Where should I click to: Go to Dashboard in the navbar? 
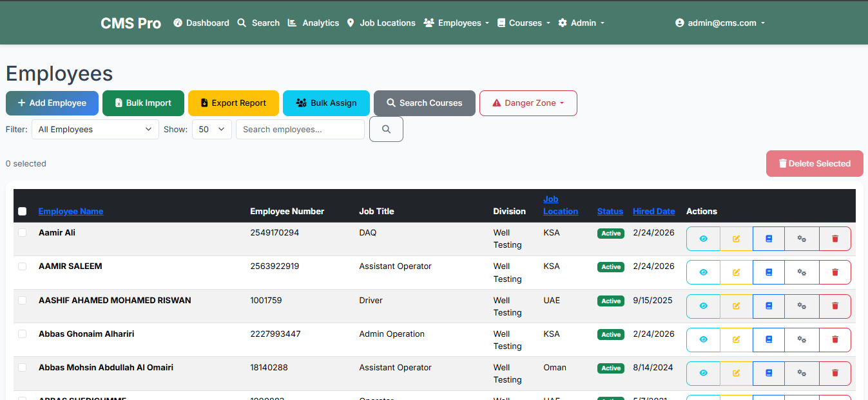(x=201, y=23)
